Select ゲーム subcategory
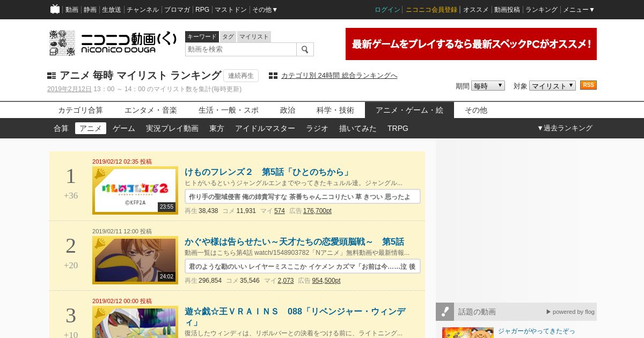644x338 pixels. 124,128
